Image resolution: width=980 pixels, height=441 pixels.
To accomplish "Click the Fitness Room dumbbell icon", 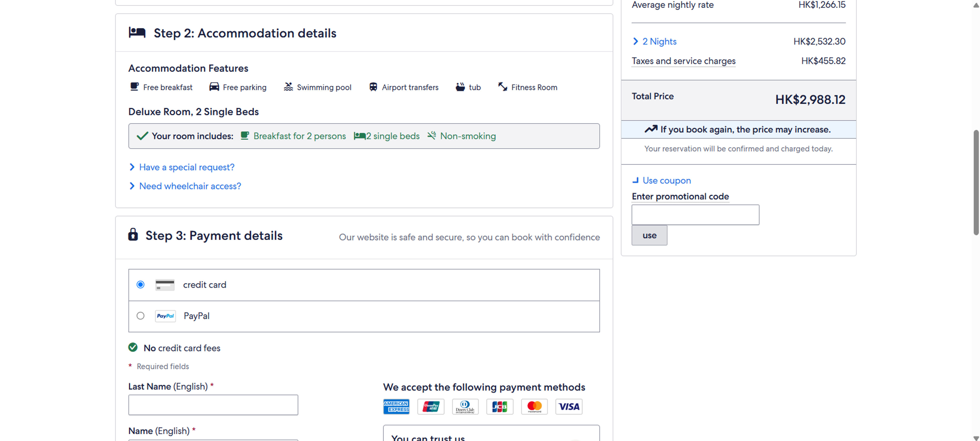I will [x=503, y=87].
